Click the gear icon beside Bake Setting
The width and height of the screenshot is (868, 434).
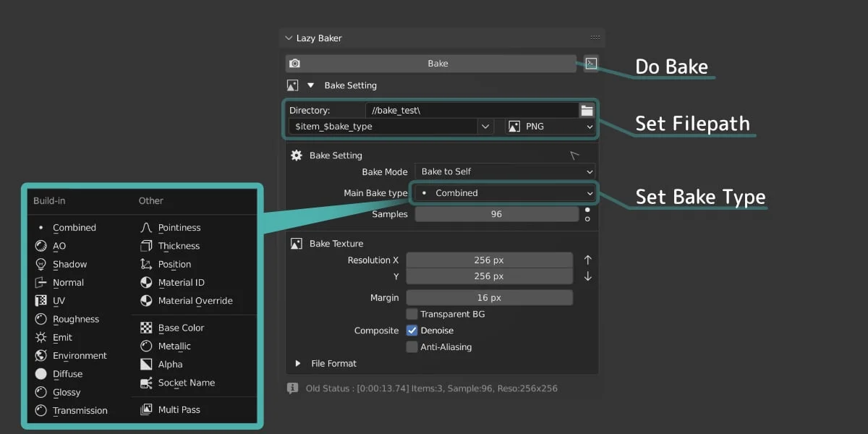click(296, 156)
